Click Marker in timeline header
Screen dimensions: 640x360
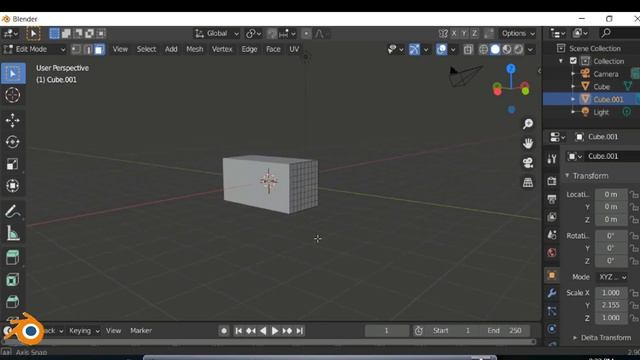[141, 331]
